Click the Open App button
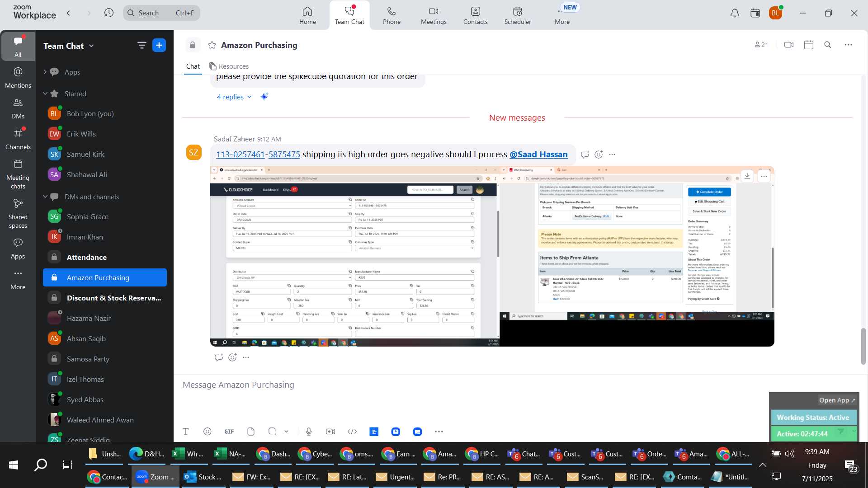Image resolution: width=868 pixels, height=488 pixels. pyautogui.click(x=837, y=400)
